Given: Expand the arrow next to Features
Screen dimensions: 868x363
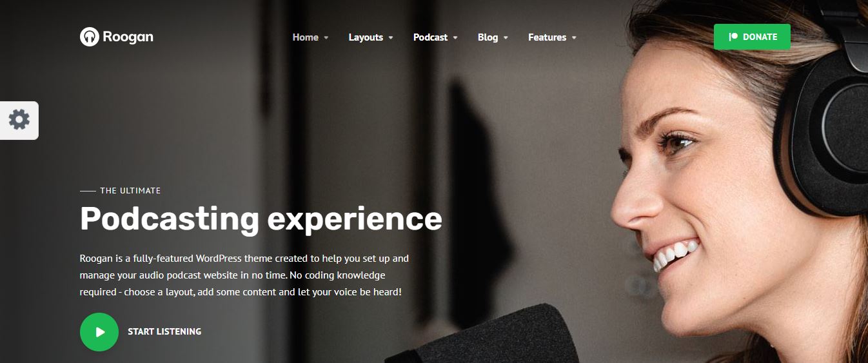Looking at the screenshot, I should click(x=574, y=38).
